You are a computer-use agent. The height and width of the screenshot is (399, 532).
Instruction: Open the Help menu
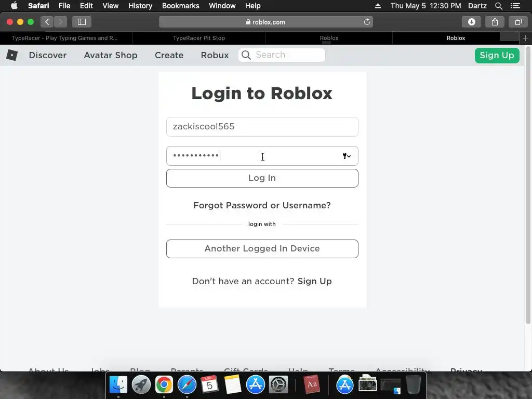point(253,6)
